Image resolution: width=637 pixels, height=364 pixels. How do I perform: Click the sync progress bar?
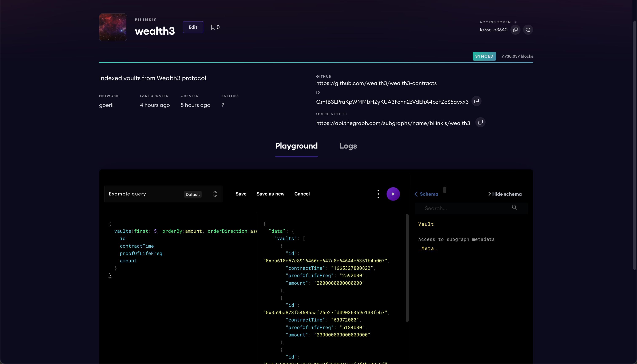pos(316,62)
